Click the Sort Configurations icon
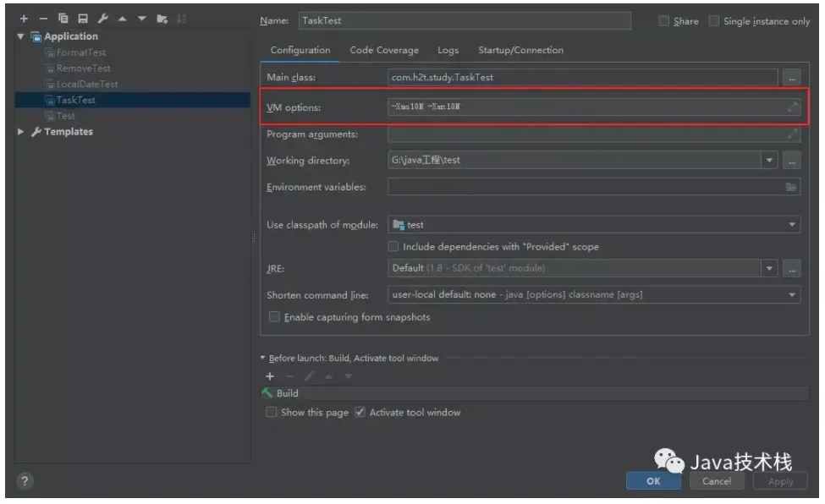 point(182,19)
